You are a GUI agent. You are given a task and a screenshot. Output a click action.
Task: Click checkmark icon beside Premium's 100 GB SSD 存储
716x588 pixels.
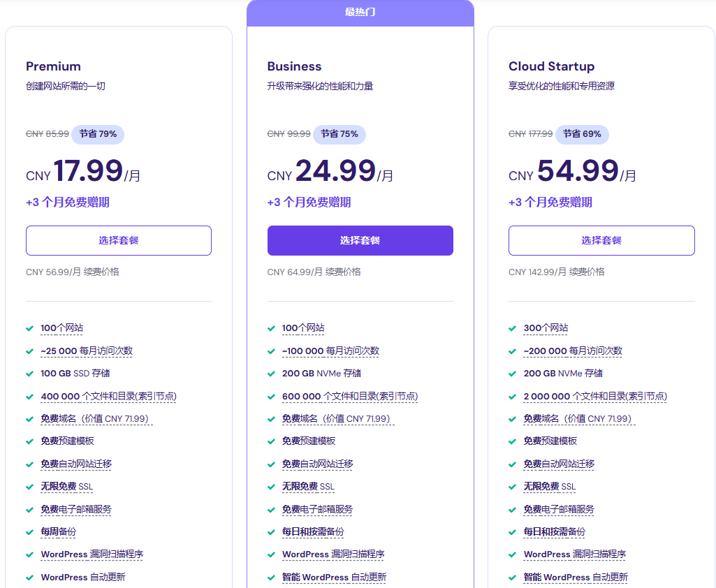pyautogui.click(x=29, y=374)
